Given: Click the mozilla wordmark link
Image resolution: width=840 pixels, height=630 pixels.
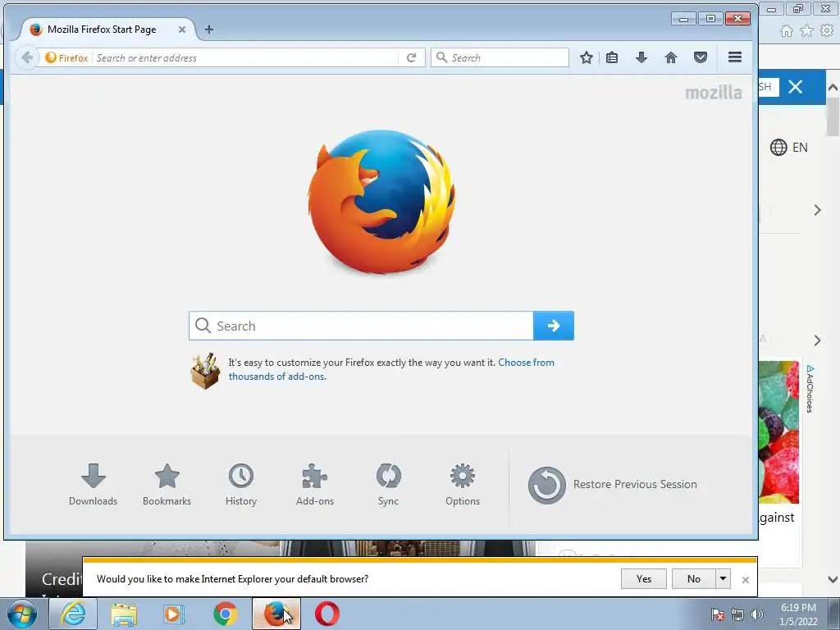Looking at the screenshot, I should point(714,93).
